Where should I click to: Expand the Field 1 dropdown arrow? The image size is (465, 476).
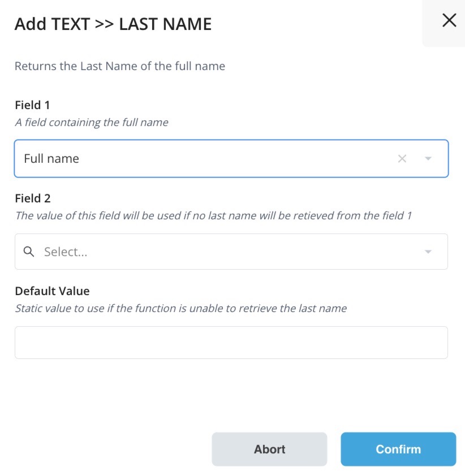pyautogui.click(x=428, y=158)
